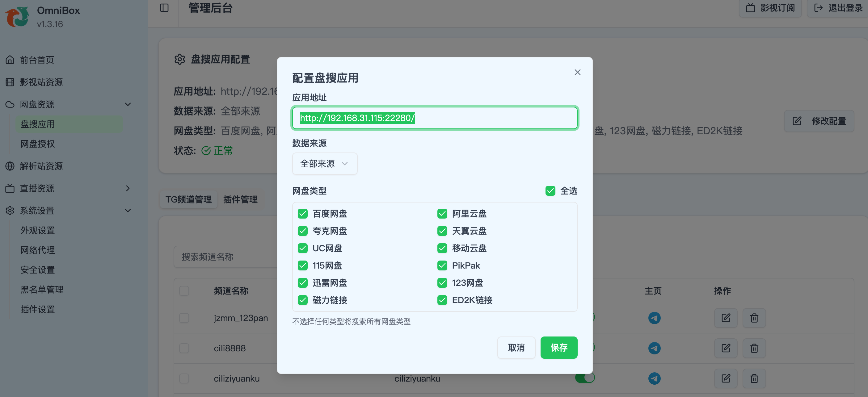Uncheck the 百度网盘 checkbox
The height and width of the screenshot is (397, 868).
302,214
